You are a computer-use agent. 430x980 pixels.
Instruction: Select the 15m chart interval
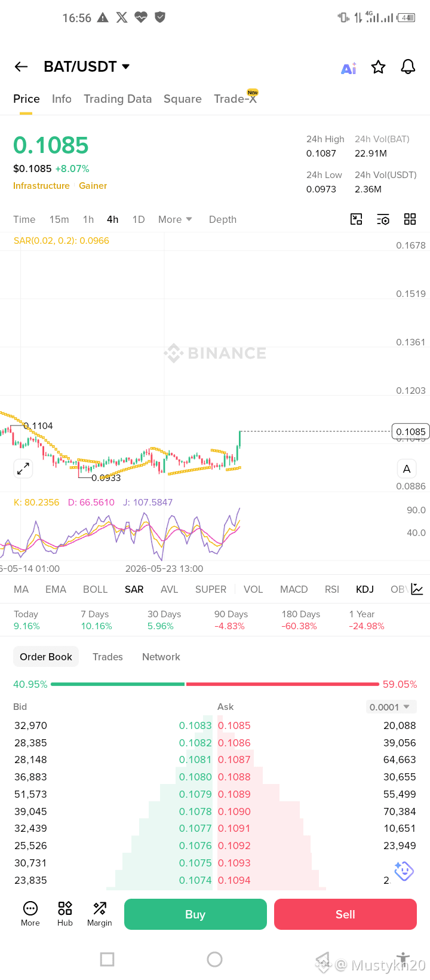click(x=59, y=219)
